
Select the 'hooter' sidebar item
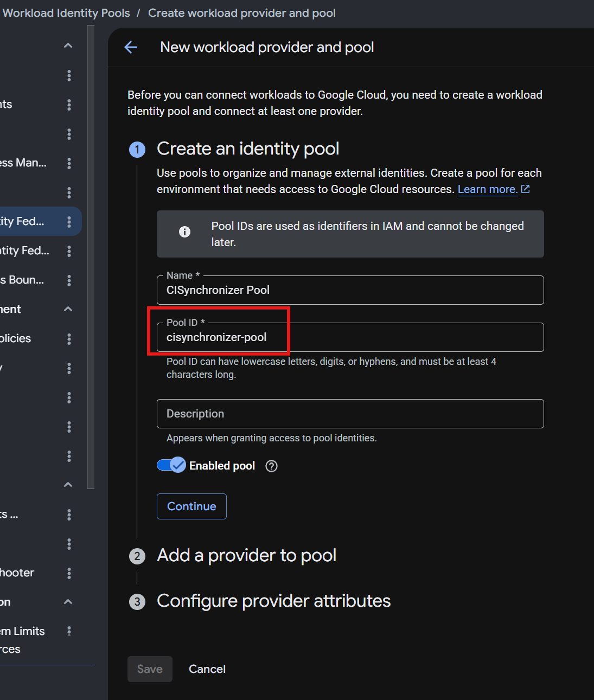point(17,573)
